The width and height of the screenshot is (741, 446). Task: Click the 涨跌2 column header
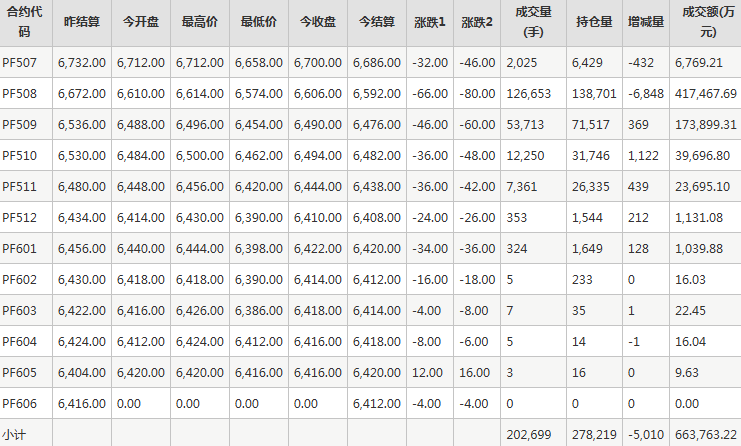coord(477,22)
